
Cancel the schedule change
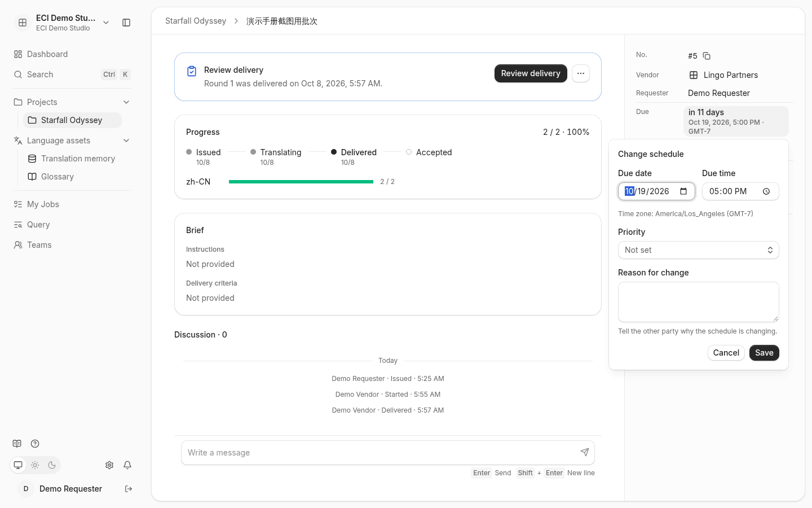pos(726,353)
